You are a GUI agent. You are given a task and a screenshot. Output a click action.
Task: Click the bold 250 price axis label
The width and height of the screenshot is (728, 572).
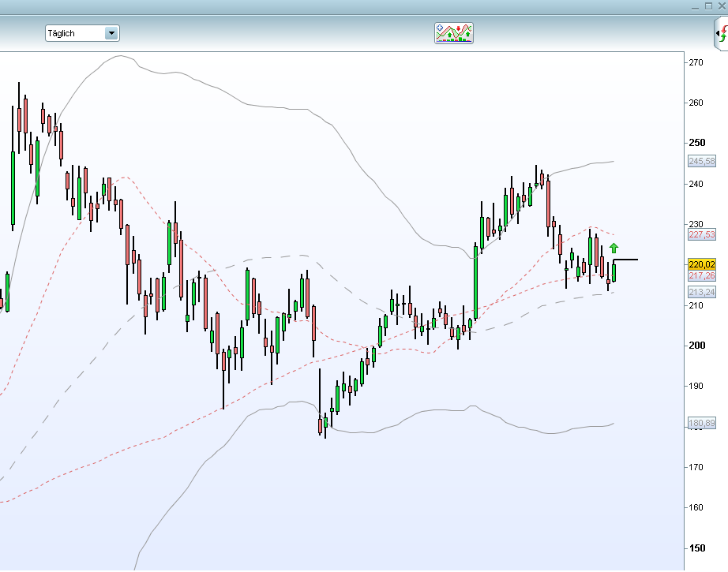tap(696, 143)
